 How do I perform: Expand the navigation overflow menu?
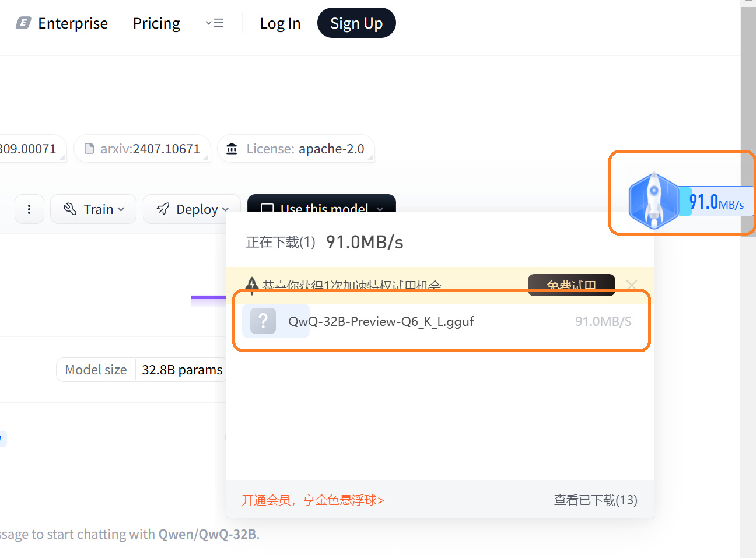point(214,23)
